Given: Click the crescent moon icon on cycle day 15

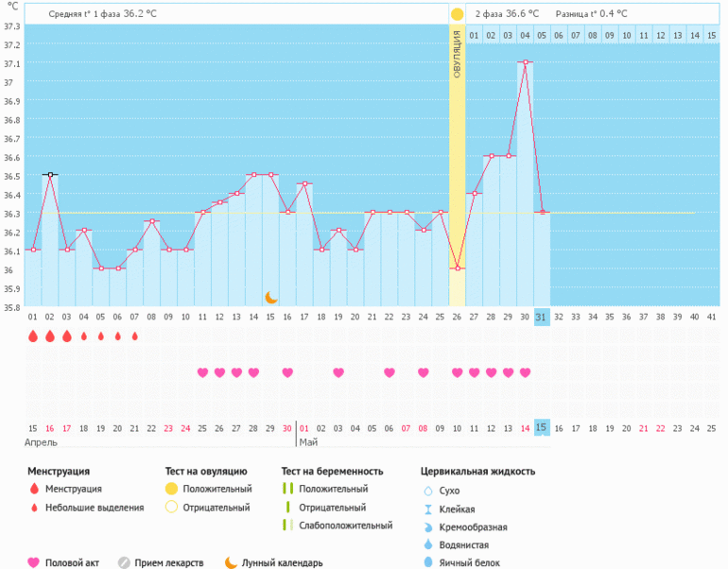Looking at the screenshot, I should [271, 297].
